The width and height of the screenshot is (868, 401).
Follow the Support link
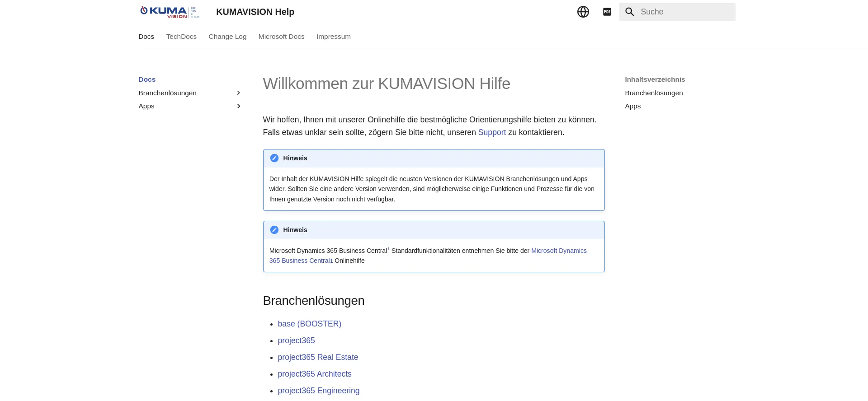492,132
